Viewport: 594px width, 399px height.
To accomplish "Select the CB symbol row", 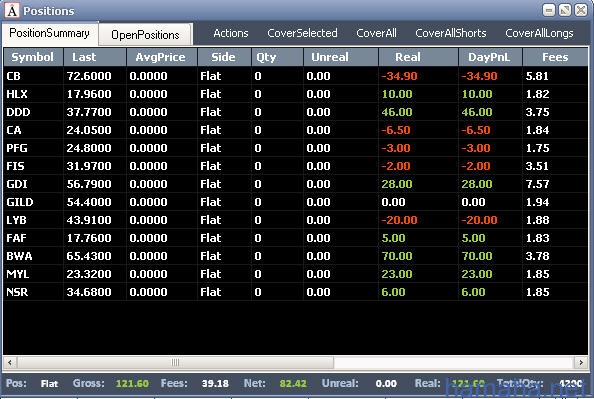I will coord(295,76).
